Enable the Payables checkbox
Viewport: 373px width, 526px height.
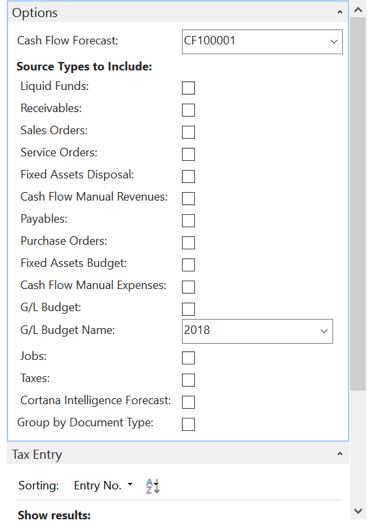click(188, 221)
